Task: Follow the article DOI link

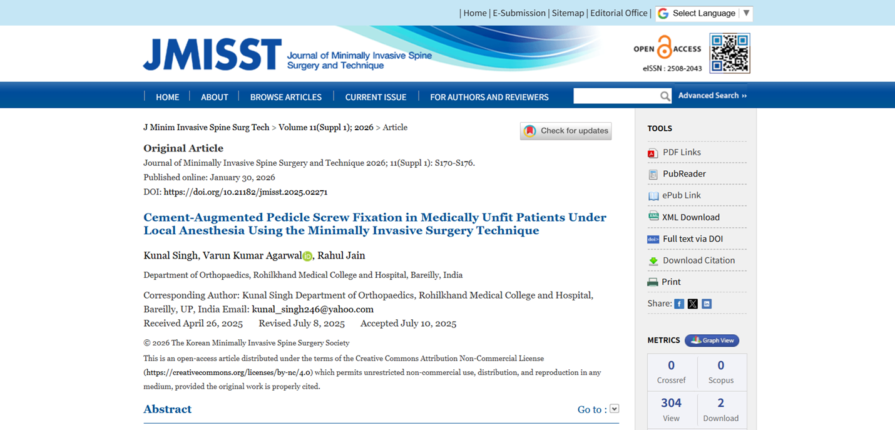Action: tap(245, 192)
